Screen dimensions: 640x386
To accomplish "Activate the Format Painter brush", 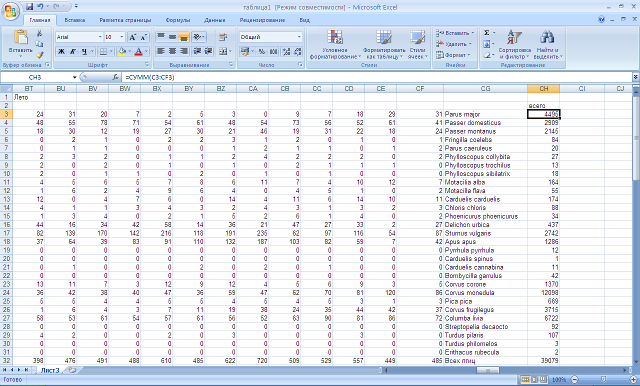I will tap(40, 54).
